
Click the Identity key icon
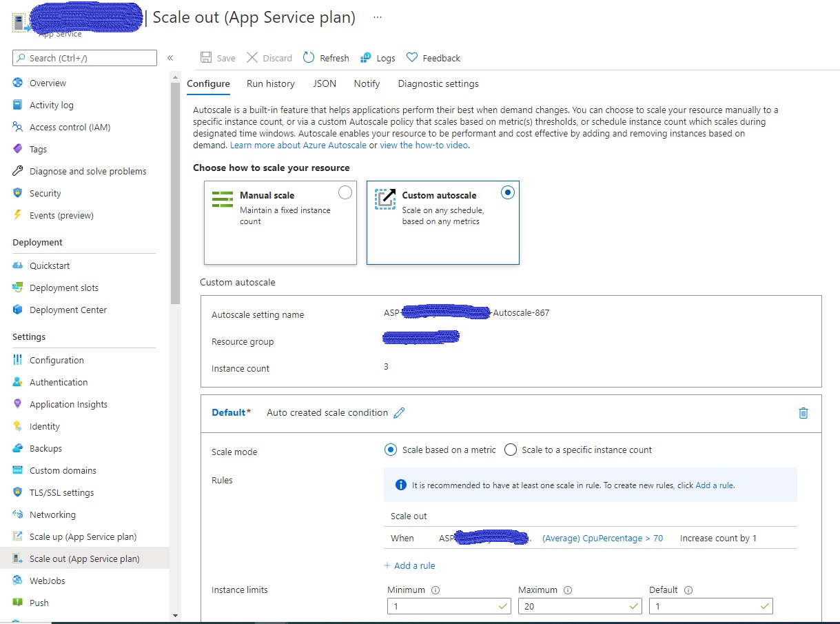(18, 426)
